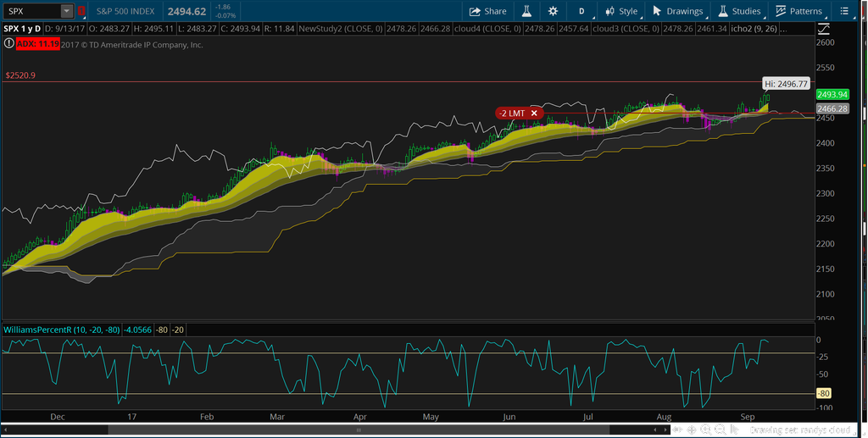Click the green 2493.94 price tag
This screenshot has height=438, width=868.
click(832, 95)
